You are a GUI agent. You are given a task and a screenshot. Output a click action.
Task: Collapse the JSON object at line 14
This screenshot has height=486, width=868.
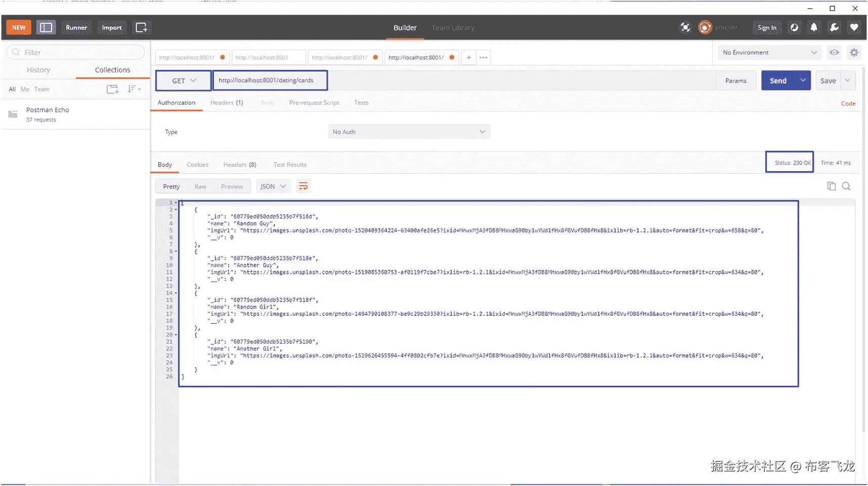176,293
